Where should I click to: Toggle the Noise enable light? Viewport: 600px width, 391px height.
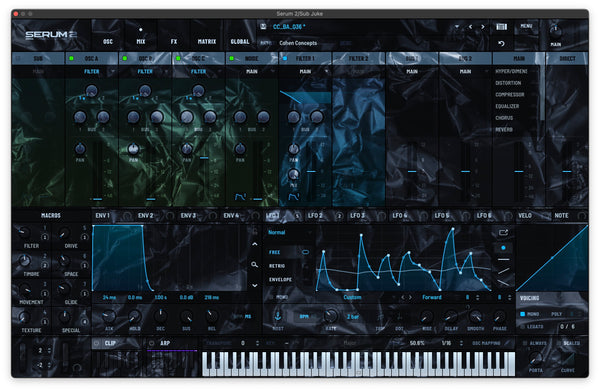[x=232, y=59]
